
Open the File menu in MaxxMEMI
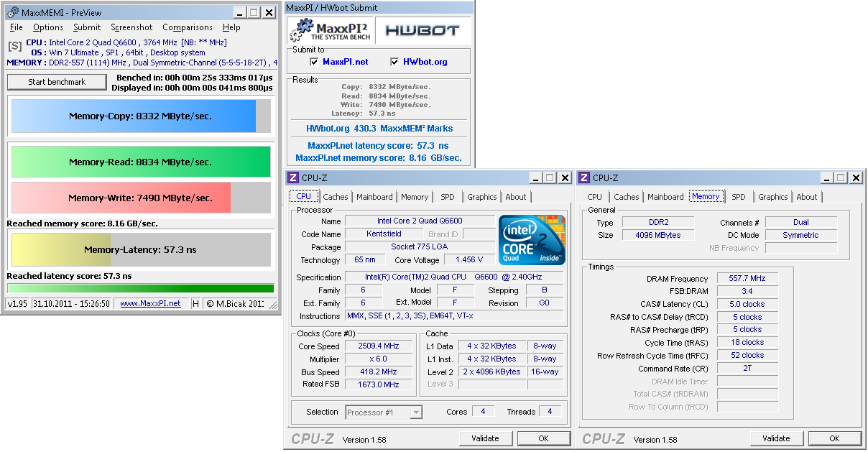17,27
